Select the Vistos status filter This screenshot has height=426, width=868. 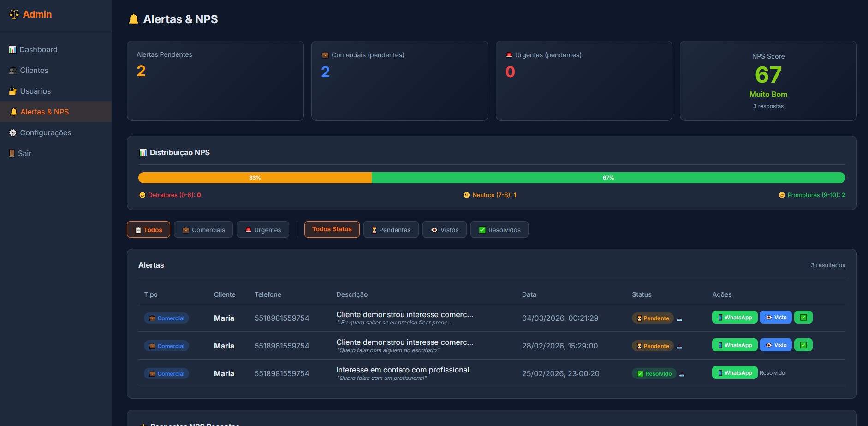click(x=444, y=229)
